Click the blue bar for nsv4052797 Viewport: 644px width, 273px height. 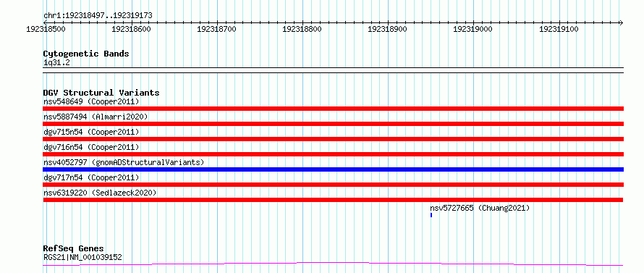coord(333,169)
